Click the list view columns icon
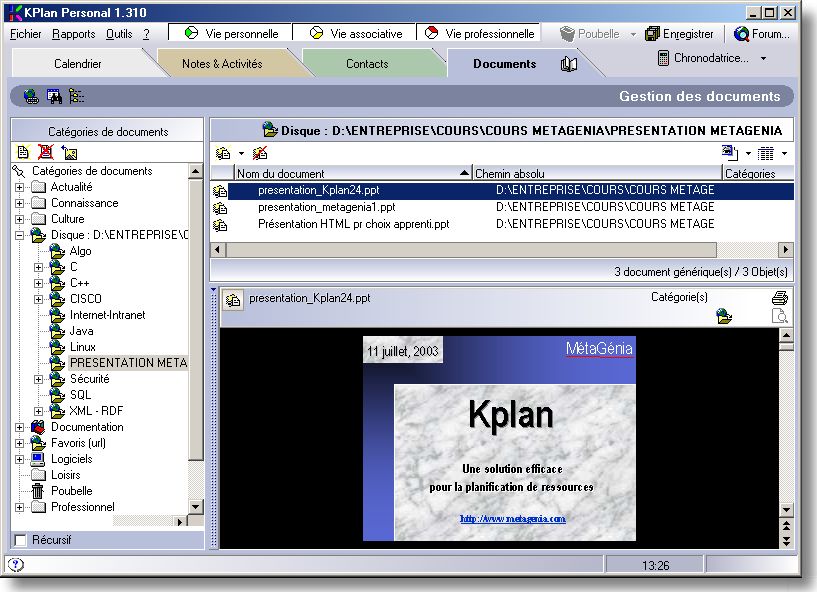Screen dimensions: 817x592 pyautogui.click(x=765, y=153)
